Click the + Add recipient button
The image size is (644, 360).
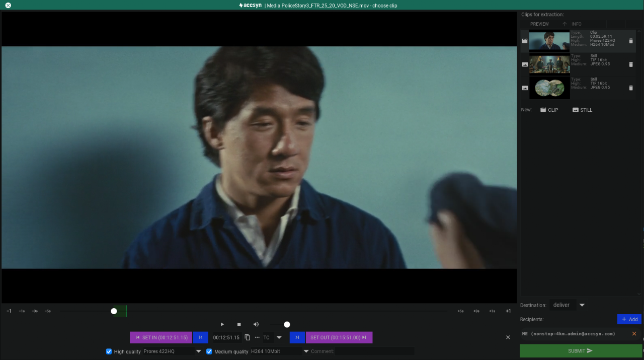pos(629,319)
